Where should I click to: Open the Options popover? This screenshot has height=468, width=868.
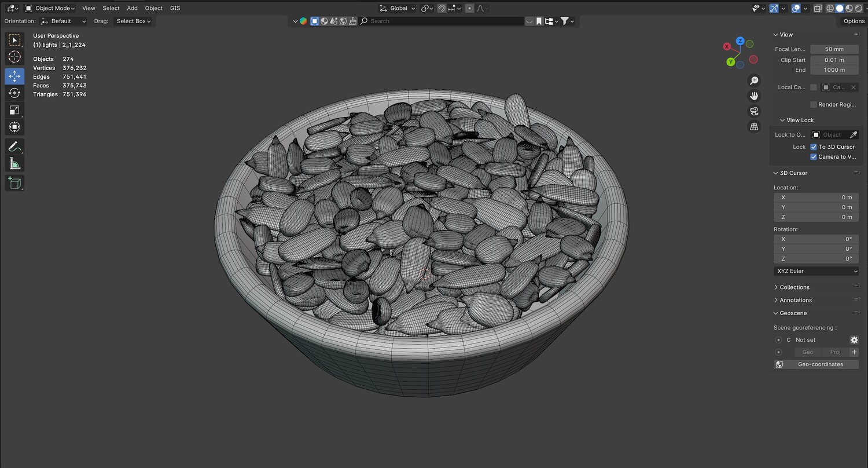point(854,21)
